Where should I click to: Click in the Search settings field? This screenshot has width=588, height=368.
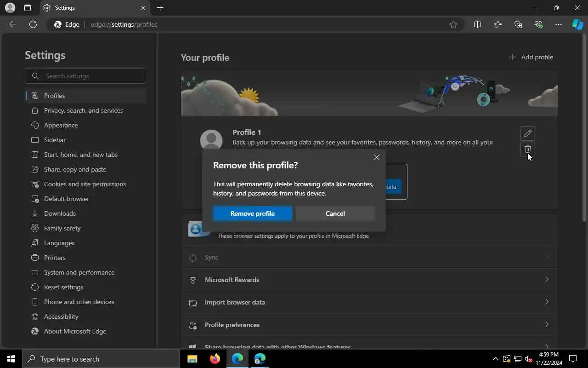click(85, 76)
